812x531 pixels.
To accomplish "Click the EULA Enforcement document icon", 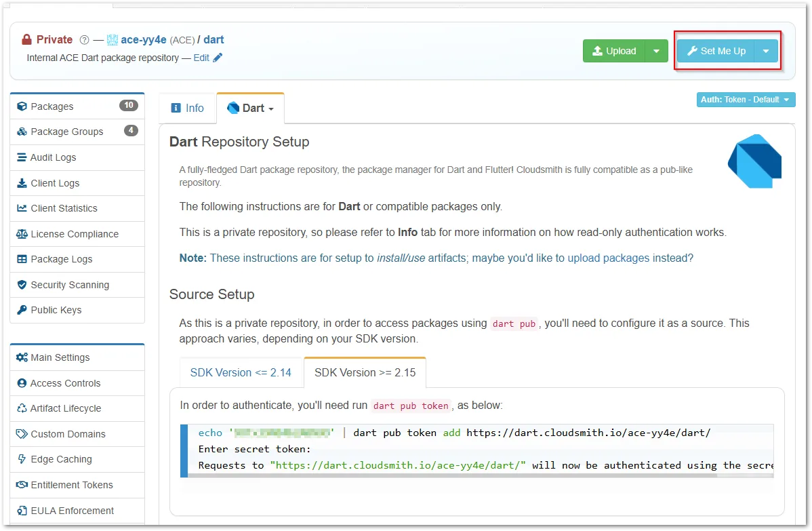I will (x=22, y=510).
